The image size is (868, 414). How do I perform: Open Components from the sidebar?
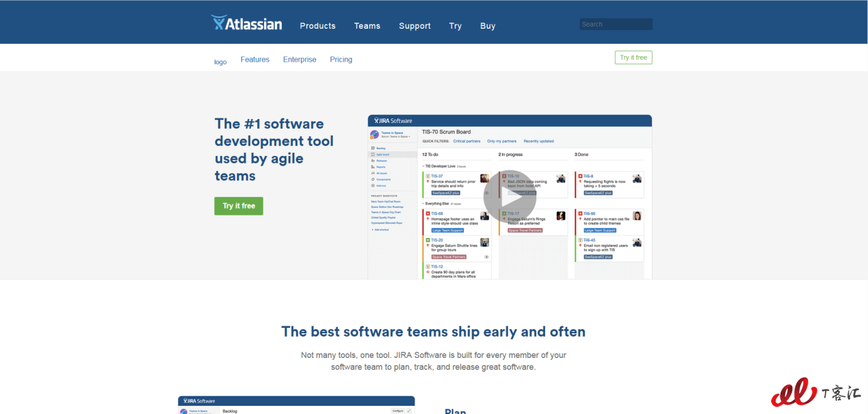[382, 179]
